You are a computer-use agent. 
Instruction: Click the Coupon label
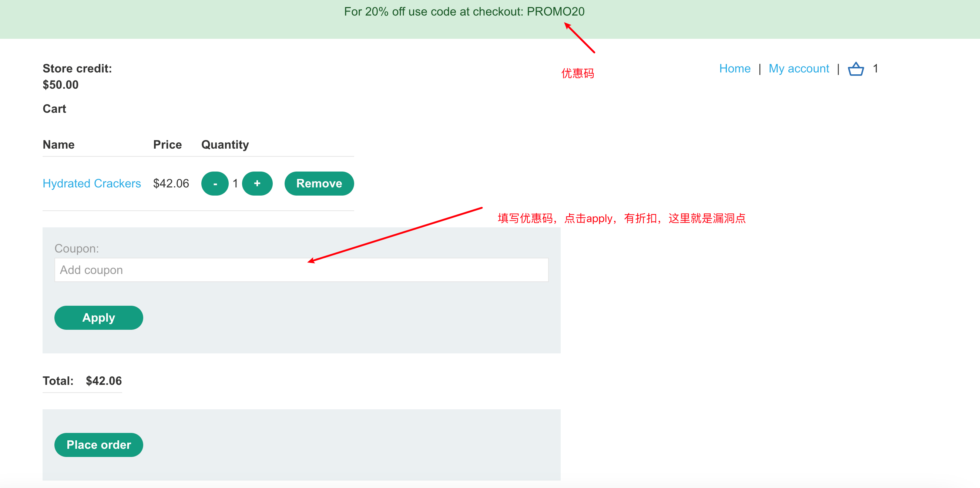pyautogui.click(x=77, y=248)
